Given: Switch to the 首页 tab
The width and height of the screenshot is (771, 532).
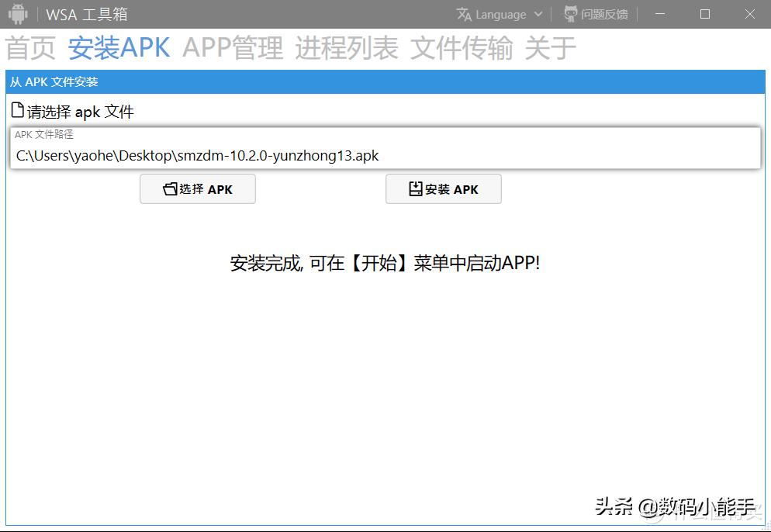Looking at the screenshot, I should [x=30, y=48].
